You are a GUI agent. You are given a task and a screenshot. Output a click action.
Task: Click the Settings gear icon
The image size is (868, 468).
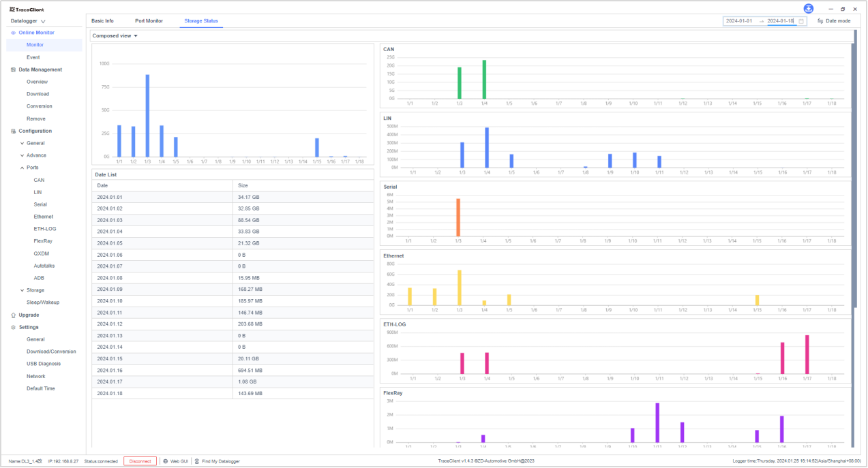13,327
